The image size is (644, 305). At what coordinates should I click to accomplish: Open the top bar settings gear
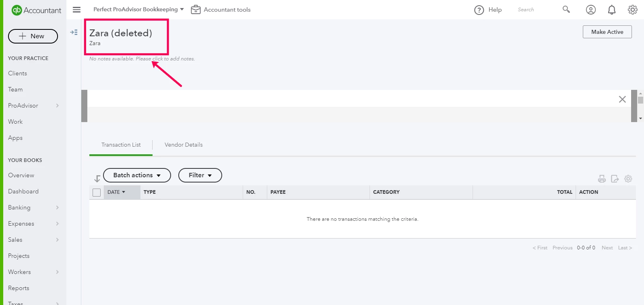[633, 10]
